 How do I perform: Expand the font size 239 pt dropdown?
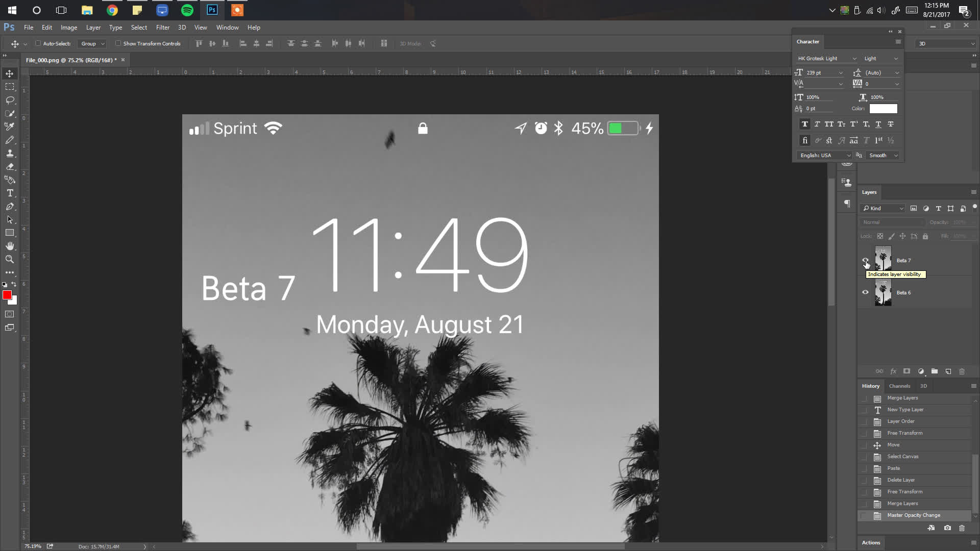841,73
